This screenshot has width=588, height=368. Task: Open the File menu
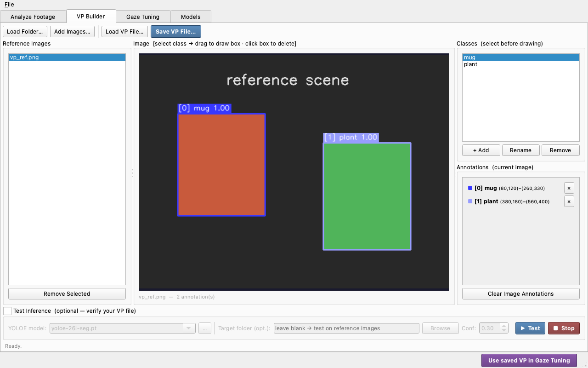[x=9, y=4]
